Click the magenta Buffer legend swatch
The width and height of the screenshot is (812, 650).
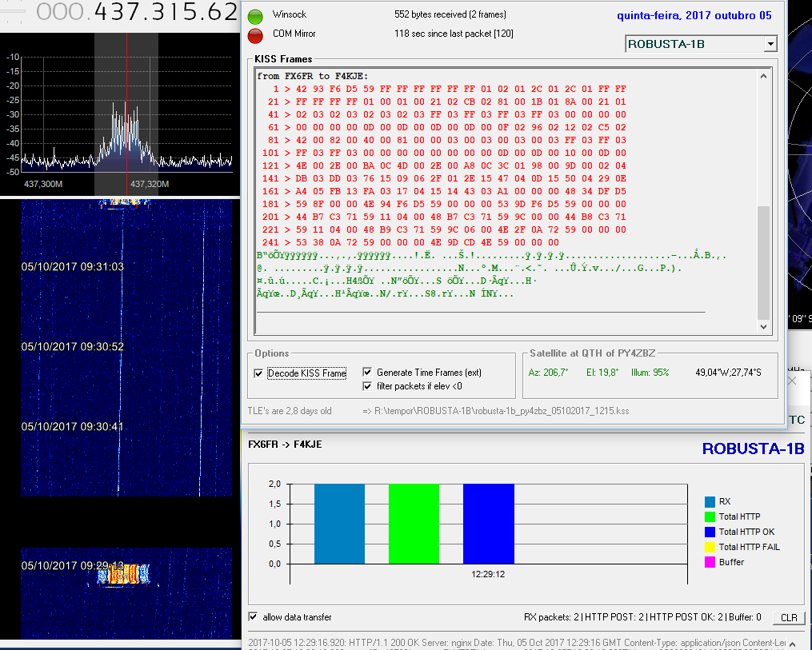click(x=709, y=562)
